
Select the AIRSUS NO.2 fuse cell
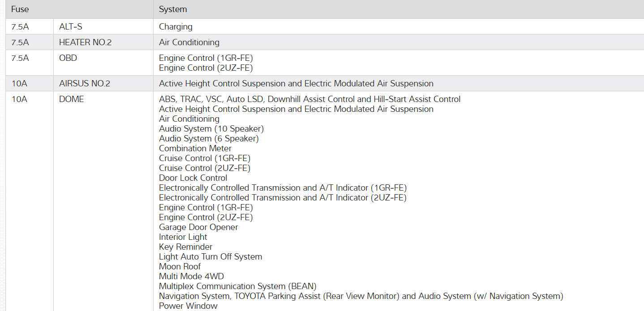tap(84, 84)
